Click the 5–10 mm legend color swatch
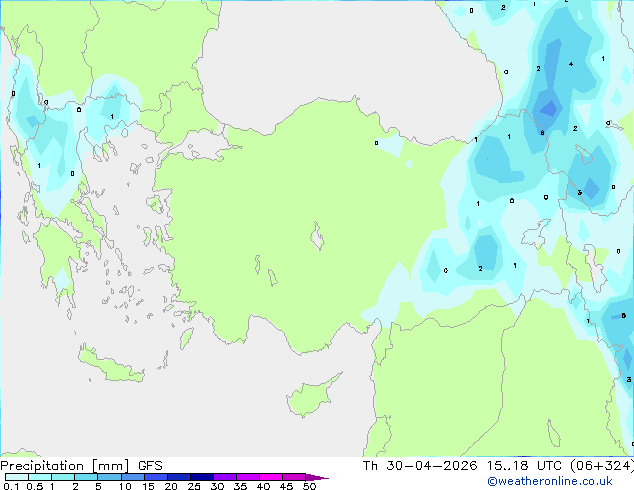Image resolution: width=634 pixels, height=490 pixels. (109, 477)
